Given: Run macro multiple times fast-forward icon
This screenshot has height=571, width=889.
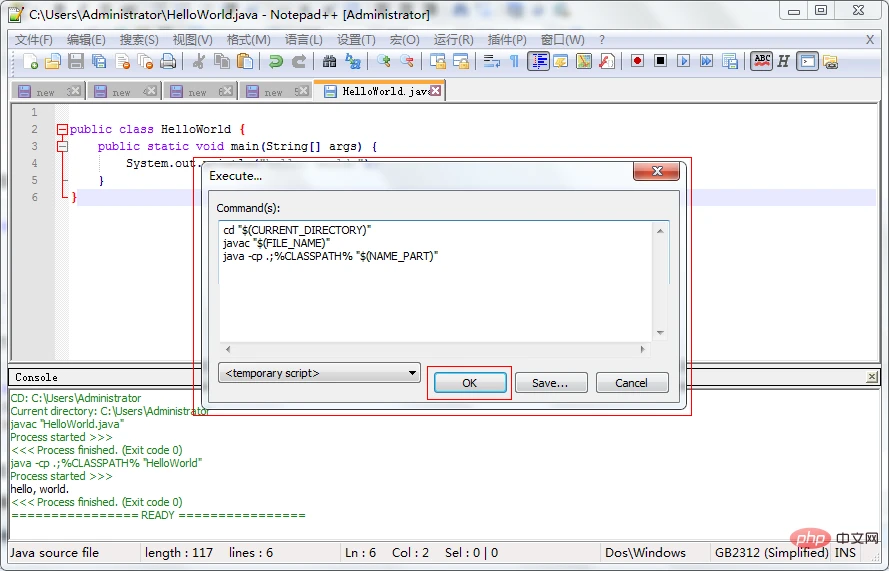Looking at the screenshot, I should 706,61.
